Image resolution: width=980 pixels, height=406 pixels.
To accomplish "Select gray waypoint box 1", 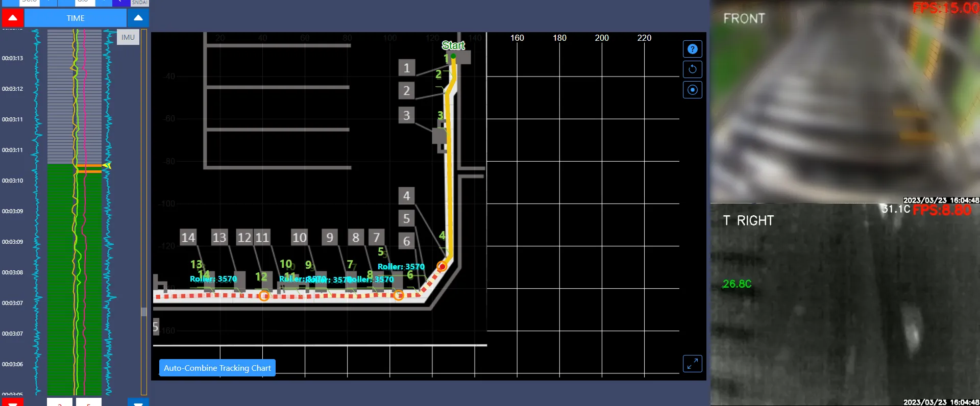I will 406,68.
